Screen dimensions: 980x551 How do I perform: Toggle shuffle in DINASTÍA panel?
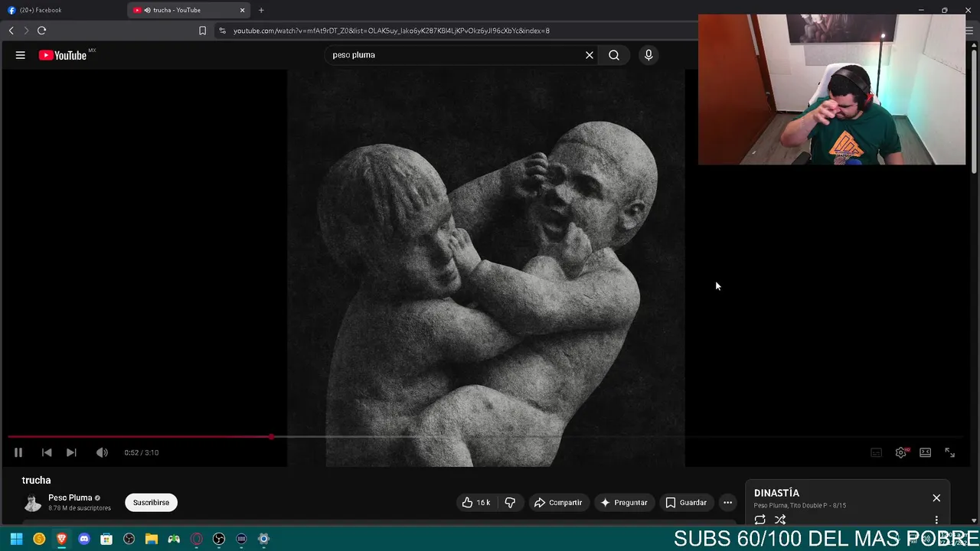780,520
